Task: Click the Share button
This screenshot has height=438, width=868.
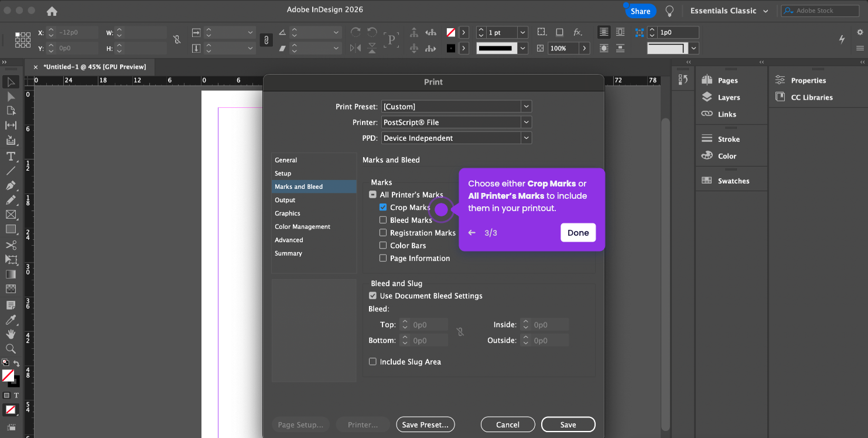Action: [x=640, y=11]
